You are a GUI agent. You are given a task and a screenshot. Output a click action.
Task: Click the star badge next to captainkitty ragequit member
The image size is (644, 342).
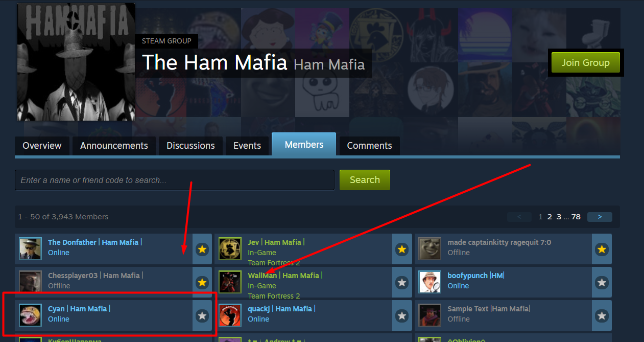602,249
